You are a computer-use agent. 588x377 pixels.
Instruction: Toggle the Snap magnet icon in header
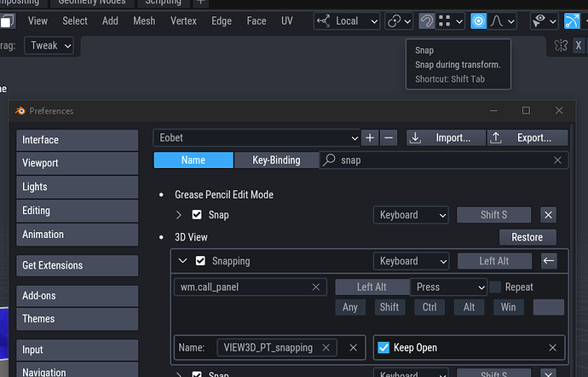coord(426,21)
